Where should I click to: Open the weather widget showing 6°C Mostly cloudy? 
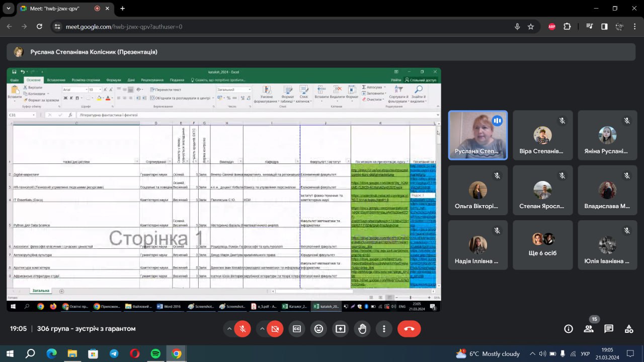point(488,353)
